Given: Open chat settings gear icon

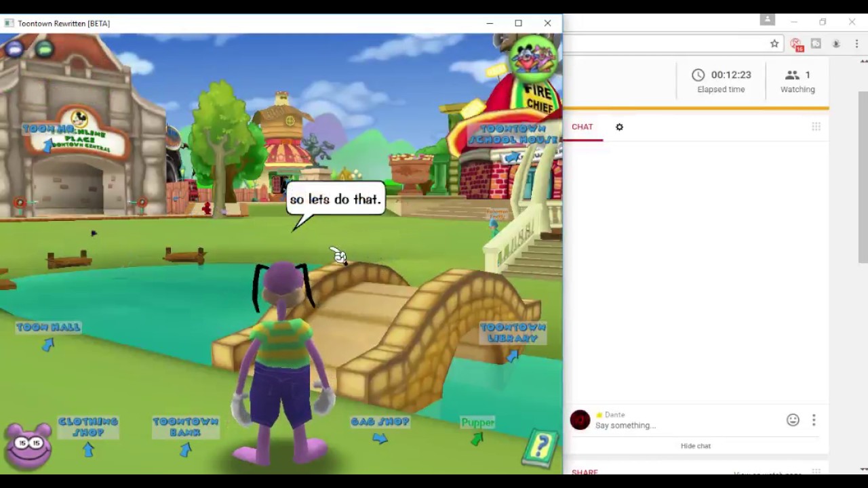Looking at the screenshot, I should [619, 127].
